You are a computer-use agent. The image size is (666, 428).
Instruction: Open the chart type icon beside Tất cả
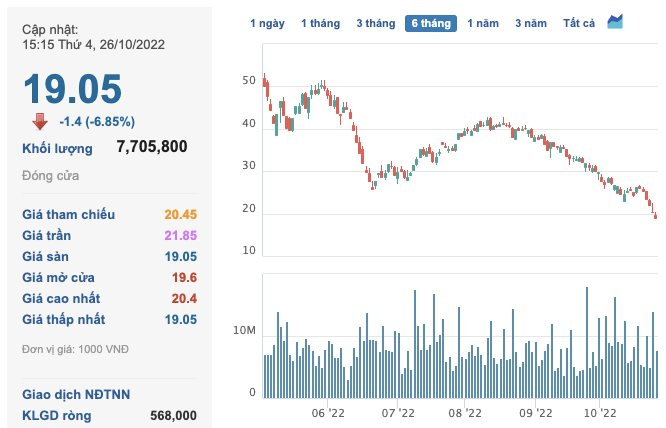point(615,22)
